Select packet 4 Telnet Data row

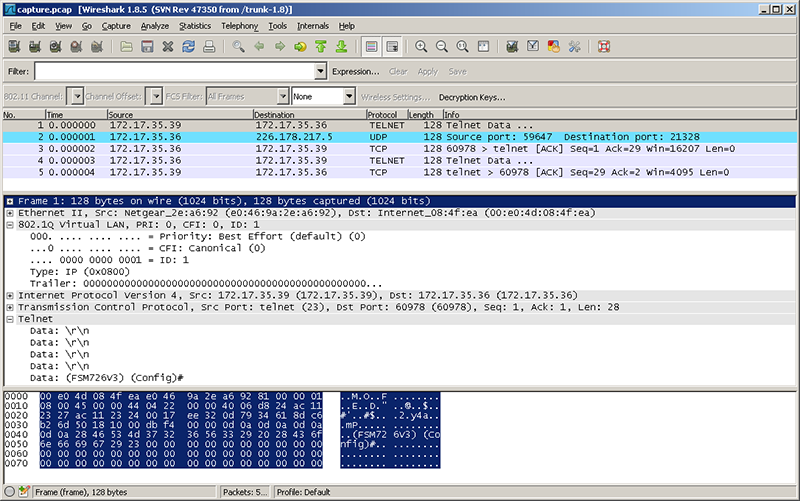click(399, 160)
